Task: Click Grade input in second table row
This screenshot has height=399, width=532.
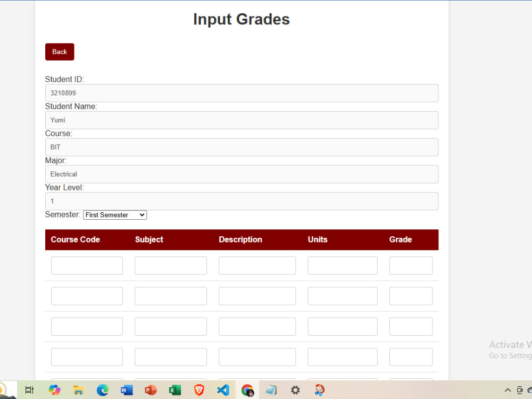Action: pyautogui.click(x=411, y=296)
